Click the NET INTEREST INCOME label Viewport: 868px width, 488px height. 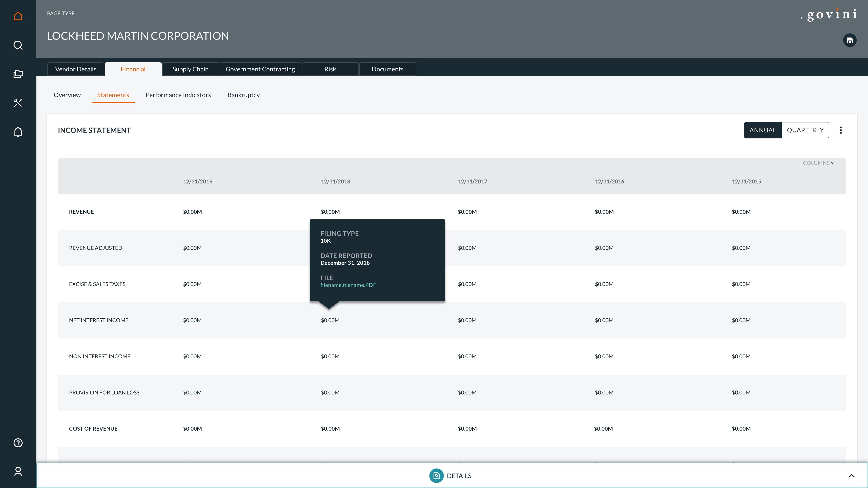(x=98, y=320)
